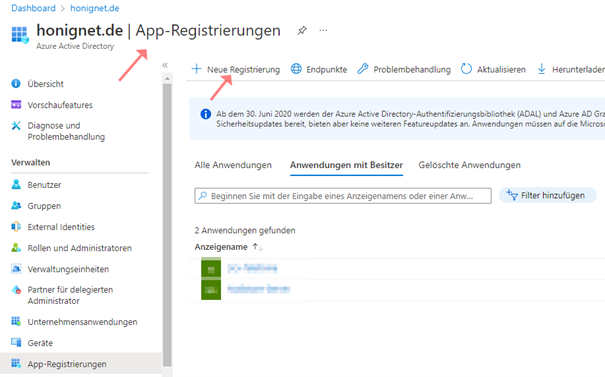Viewport: 605px width, 377px height.
Task: Click the External Identities icon
Action: [16, 227]
